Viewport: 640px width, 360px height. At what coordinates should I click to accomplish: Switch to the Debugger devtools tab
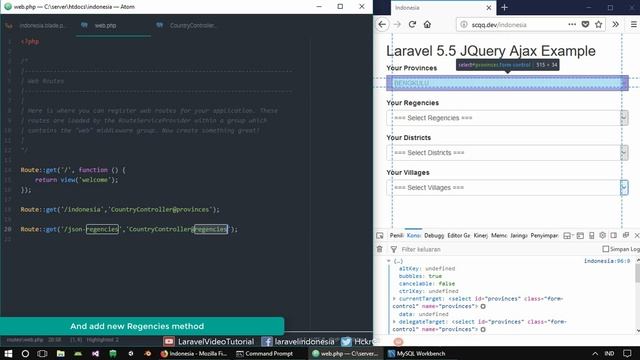tap(434, 236)
